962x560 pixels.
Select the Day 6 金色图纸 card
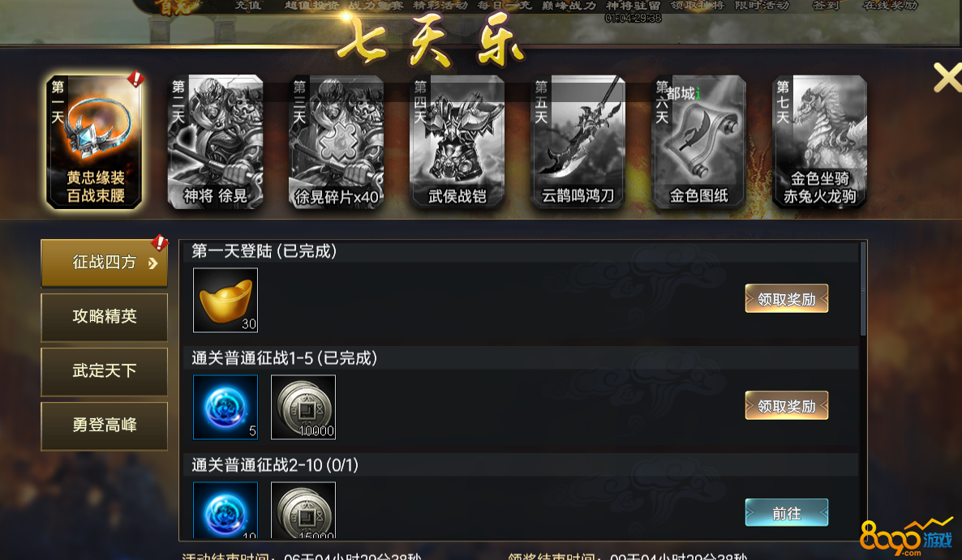coord(699,142)
